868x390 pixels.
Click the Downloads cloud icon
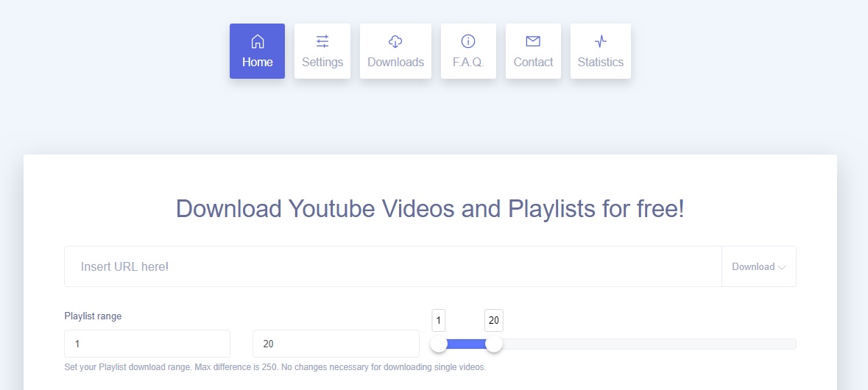coord(395,41)
